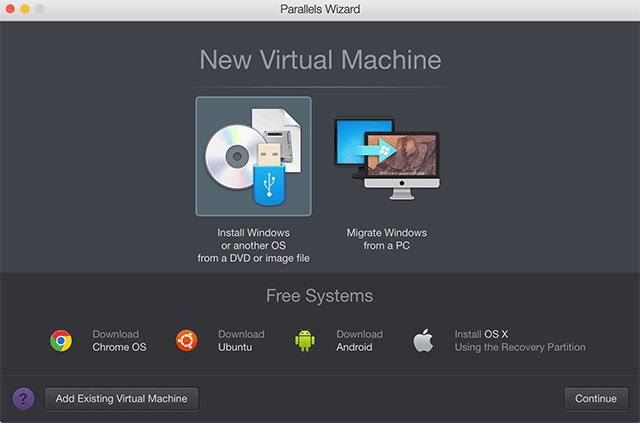
Task: Click the Apple logo icon
Action: (x=423, y=340)
